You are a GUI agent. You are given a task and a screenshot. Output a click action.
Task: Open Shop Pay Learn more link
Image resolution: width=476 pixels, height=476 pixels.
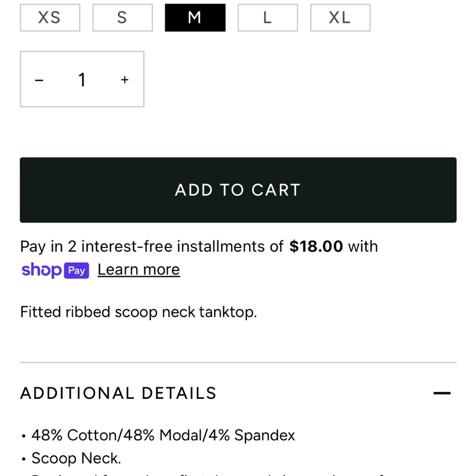139,269
